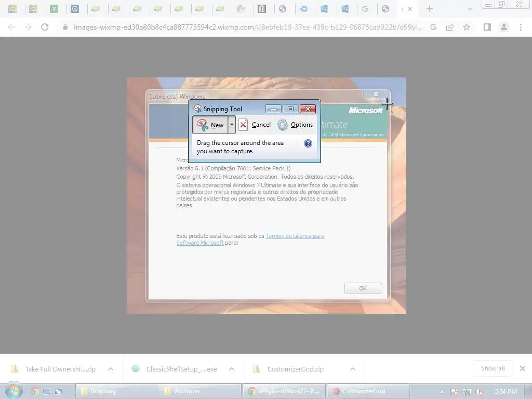The height and width of the screenshot is (399, 532).
Task: Close the downloads bar
Action: click(x=523, y=368)
